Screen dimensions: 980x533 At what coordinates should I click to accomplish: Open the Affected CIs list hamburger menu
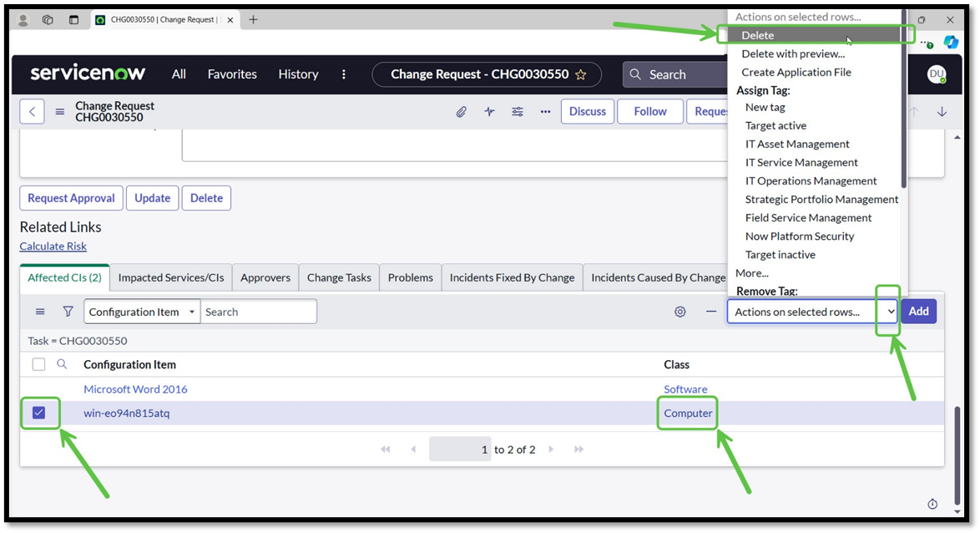40,312
